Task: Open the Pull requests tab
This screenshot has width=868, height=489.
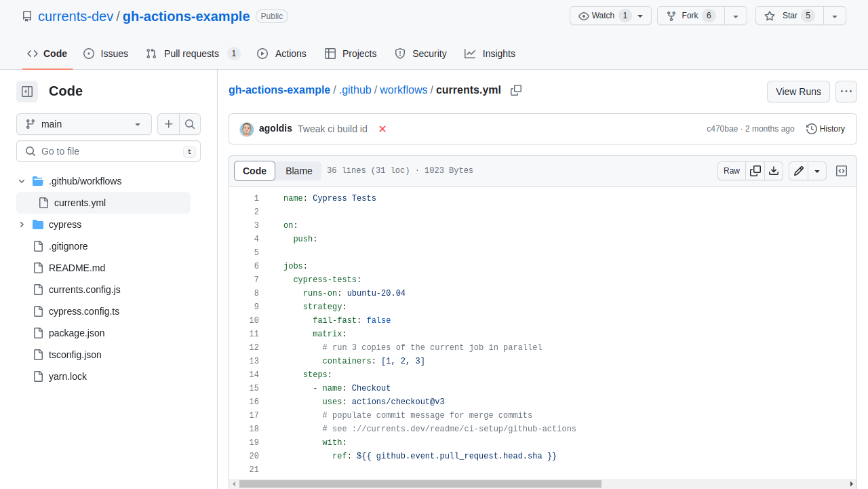Action: 193,54
